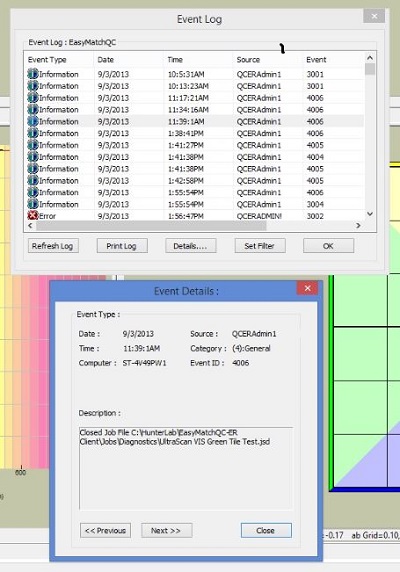Advance to the Next >> event
Viewport: 400px width, 572px height.
[x=166, y=530]
